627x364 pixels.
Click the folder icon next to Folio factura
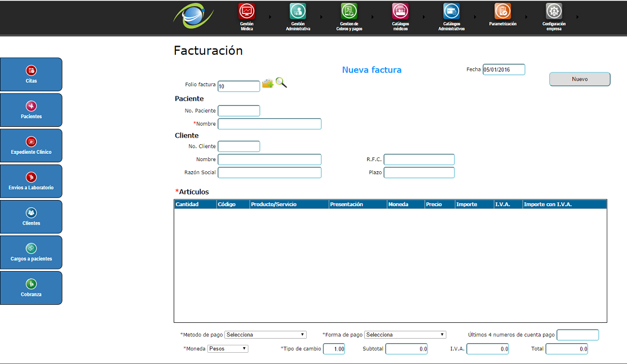(267, 84)
